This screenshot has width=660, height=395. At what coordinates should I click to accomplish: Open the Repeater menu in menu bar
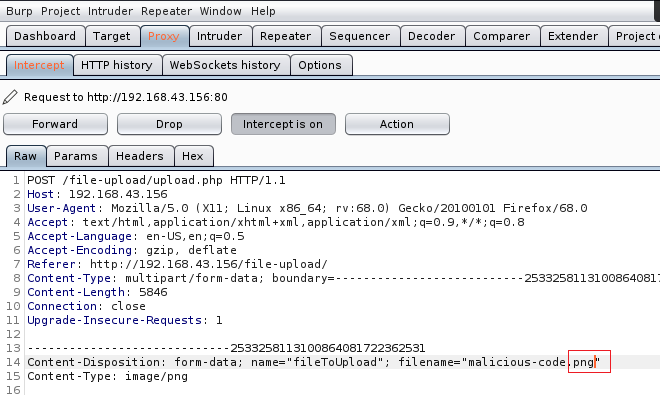(166, 11)
